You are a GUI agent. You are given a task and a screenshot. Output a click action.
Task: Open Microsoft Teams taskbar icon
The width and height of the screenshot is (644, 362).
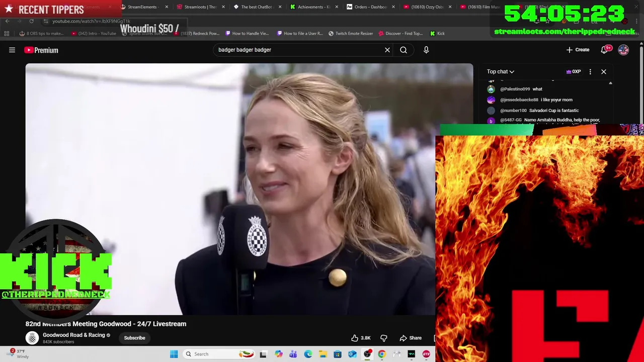(x=293, y=354)
